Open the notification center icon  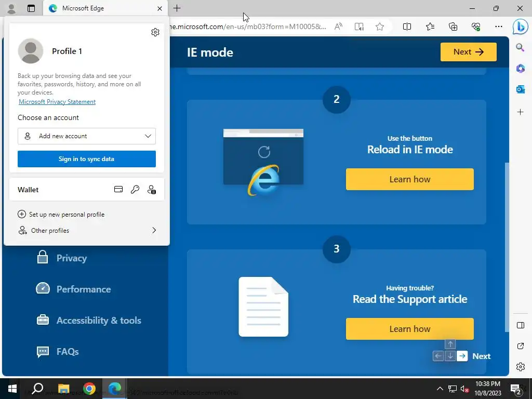click(516, 389)
